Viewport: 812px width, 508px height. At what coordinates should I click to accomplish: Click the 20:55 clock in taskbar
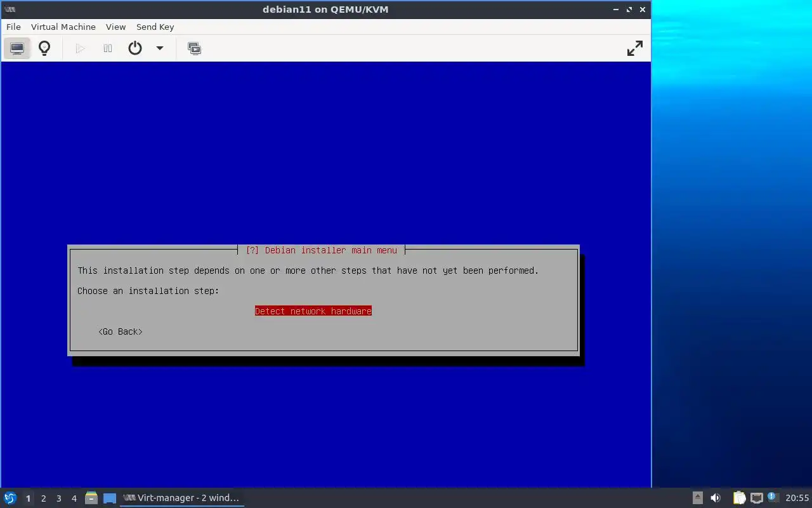pyautogui.click(x=797, y=498)
